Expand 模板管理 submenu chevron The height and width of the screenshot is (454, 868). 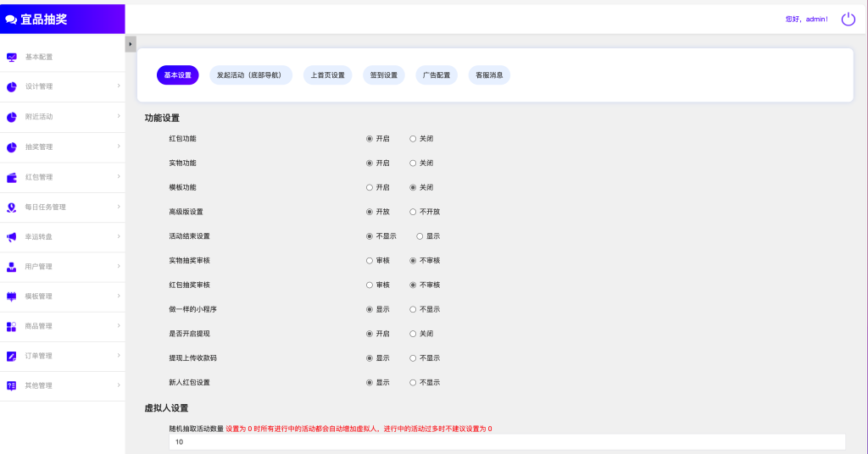click(x=119, y=296)
